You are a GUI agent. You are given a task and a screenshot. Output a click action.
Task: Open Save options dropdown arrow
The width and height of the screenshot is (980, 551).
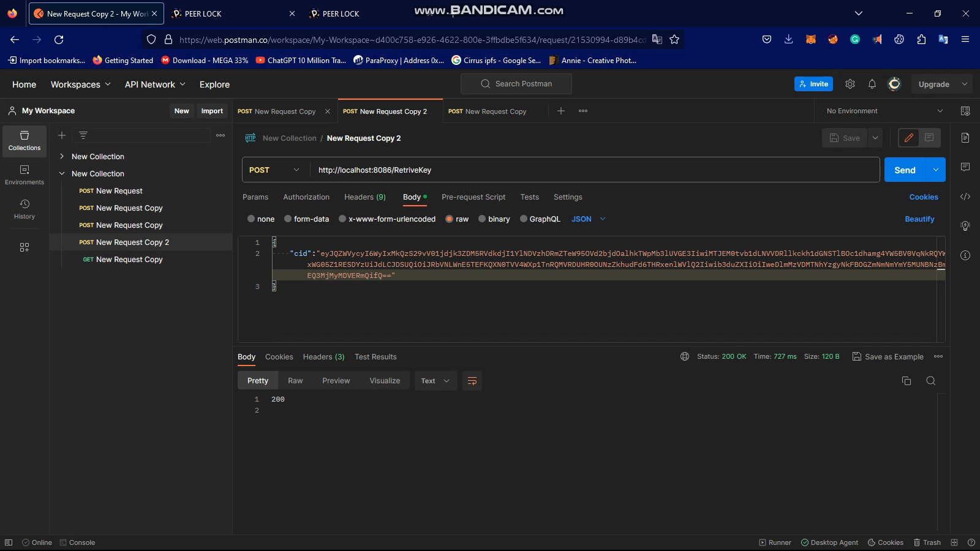coord(875,138)
